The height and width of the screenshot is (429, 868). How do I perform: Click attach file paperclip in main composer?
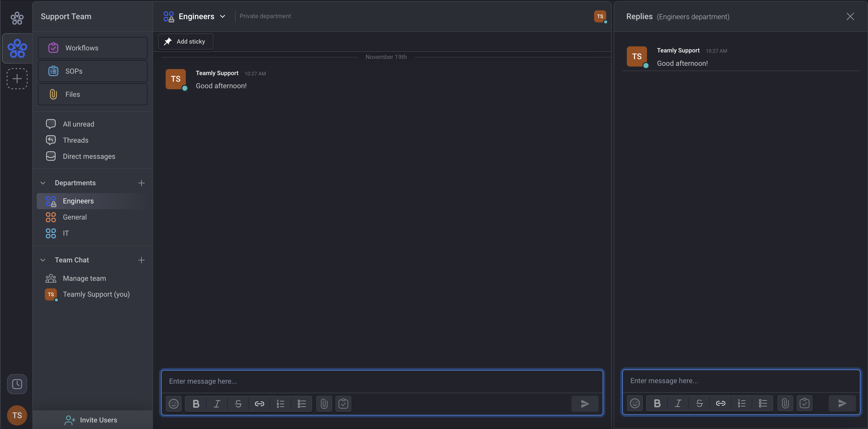coord(324,404)
